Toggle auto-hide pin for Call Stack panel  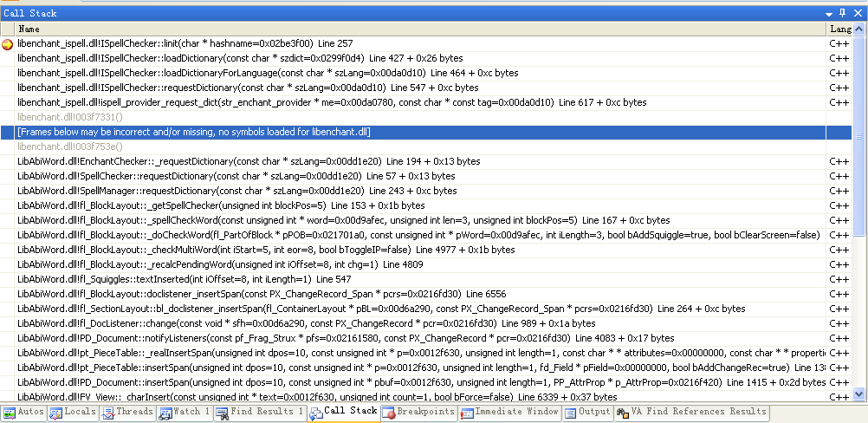(x=843, y=13)
